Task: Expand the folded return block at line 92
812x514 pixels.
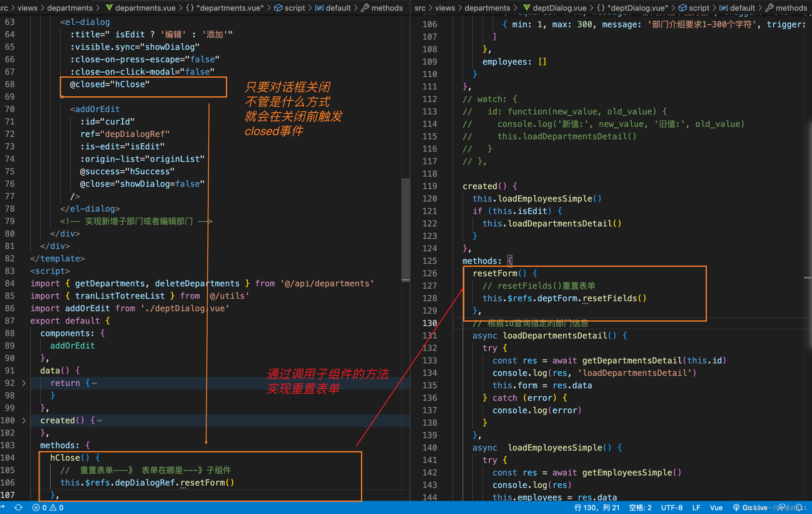Action: (24, 383)
